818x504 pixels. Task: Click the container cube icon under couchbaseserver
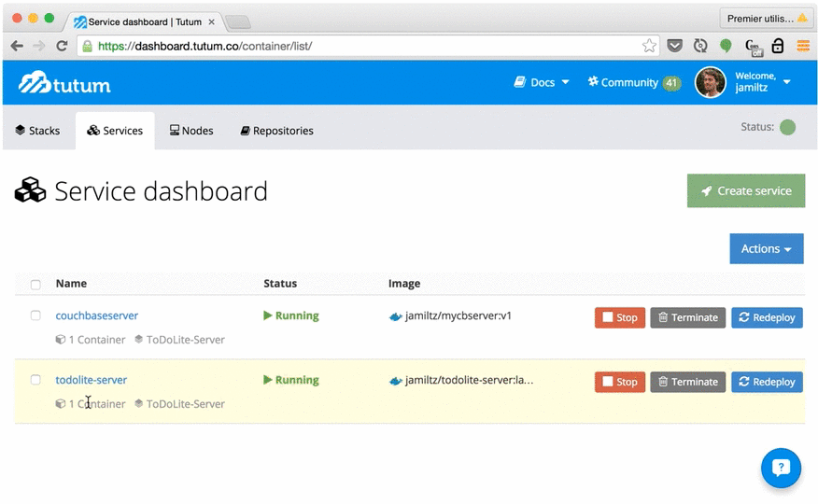(61, 340)
